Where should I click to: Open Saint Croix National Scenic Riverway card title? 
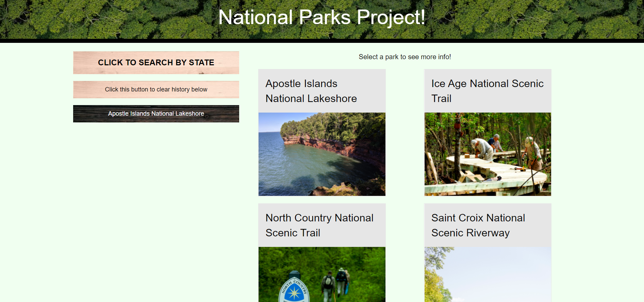(x=478, y=225)
